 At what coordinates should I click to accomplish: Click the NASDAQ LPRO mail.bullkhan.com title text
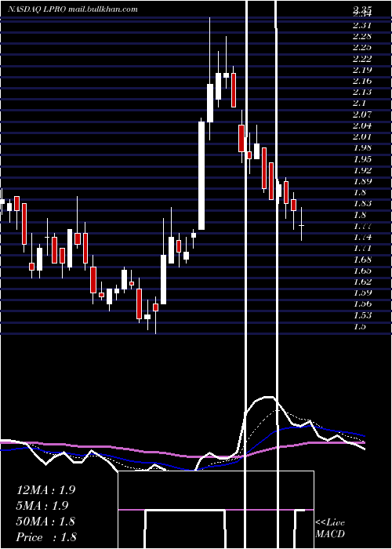[73, 9]
